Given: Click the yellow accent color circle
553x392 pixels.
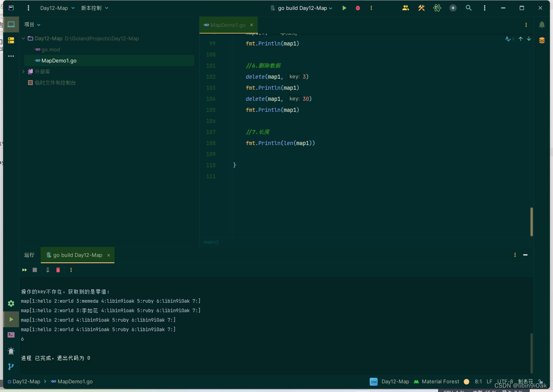Looking at the screenshot, I should tap(466, 381).
